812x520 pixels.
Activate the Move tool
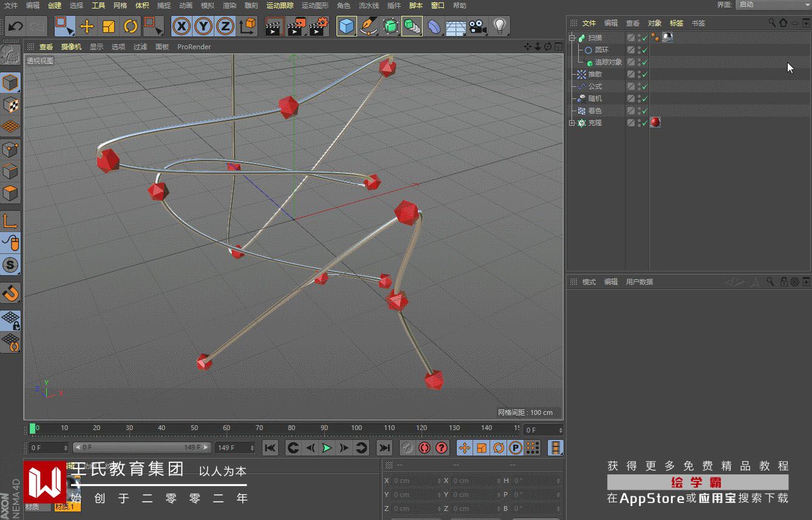coord(87,26)
